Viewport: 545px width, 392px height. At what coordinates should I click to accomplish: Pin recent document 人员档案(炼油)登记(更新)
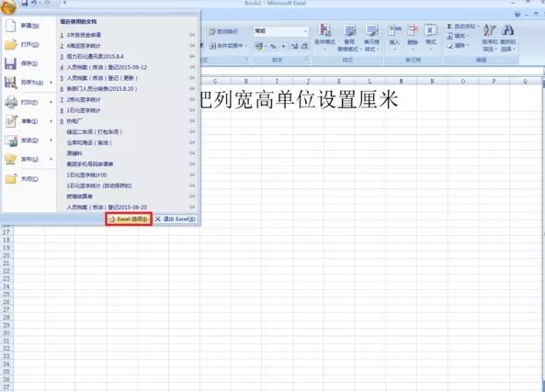click(192, 78)
